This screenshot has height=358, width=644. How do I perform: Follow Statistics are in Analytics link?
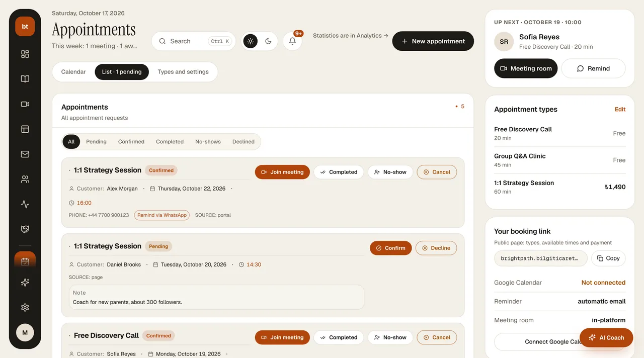tap(351, 36)
